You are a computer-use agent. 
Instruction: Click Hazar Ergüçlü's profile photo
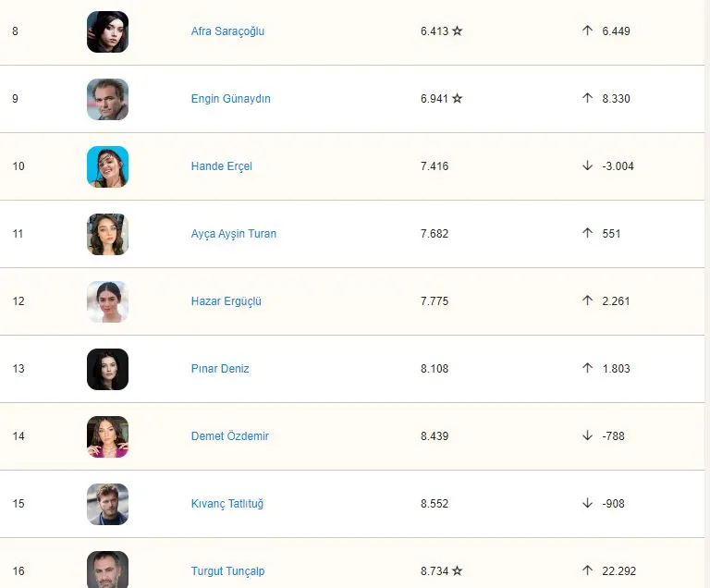tap(108, 301)
